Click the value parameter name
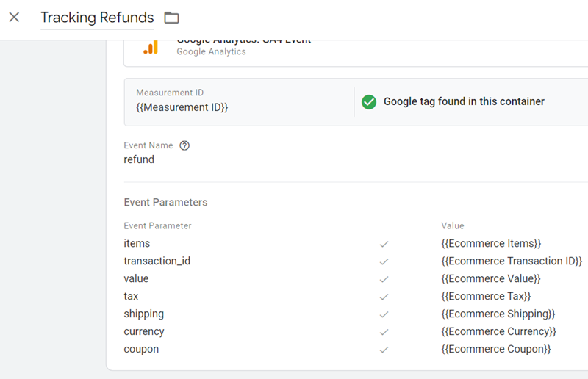Image resolution: width=588 pixels, height=379 pixels. (136, 278)
